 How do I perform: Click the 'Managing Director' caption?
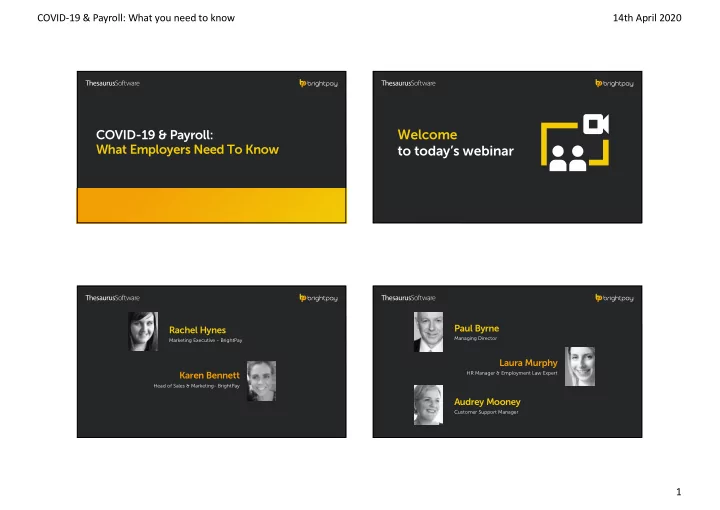pos(475,338)
